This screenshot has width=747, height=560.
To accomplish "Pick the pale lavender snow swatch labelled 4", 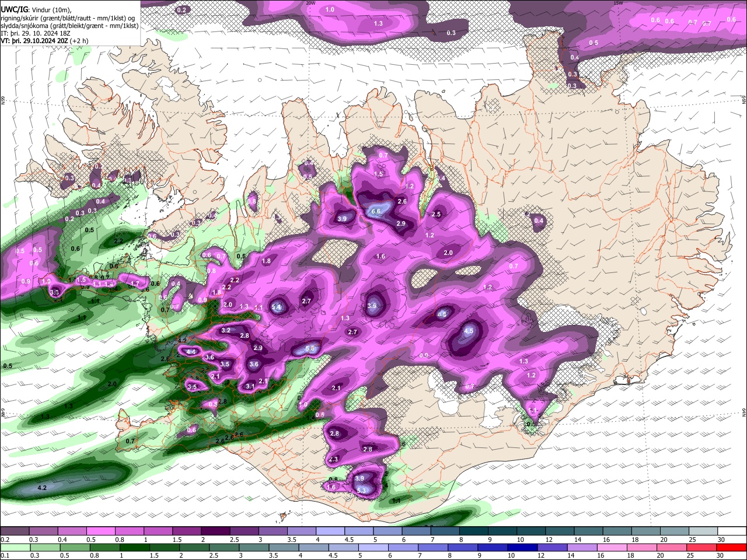I will pyautogui.click(x=330, y=531).
